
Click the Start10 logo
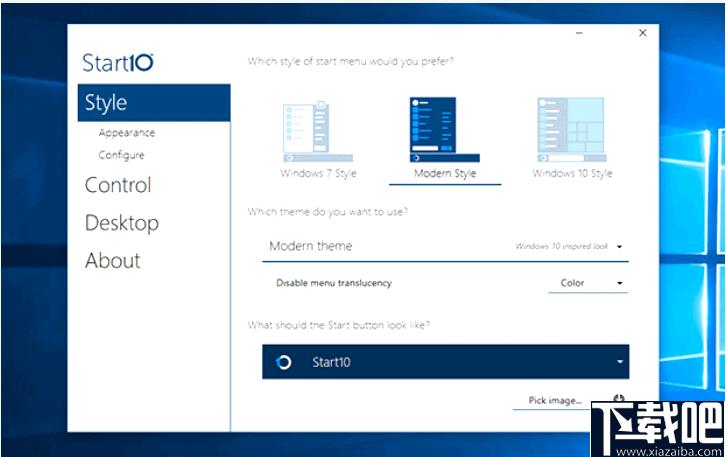(118, 63)
